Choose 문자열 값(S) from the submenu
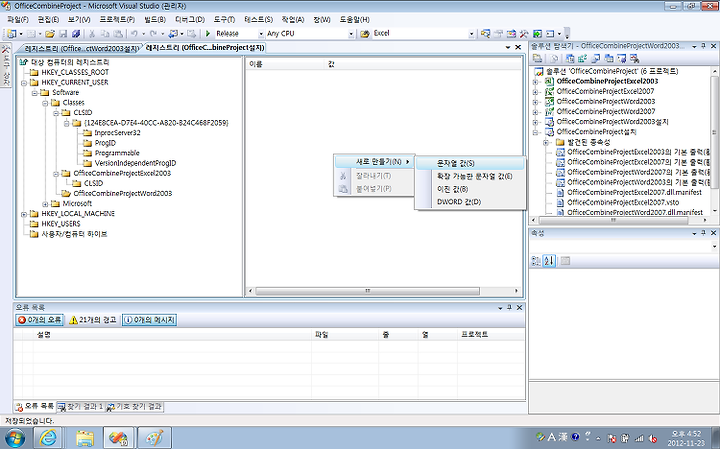This screenshot has width=720, height=449. point(470,163)
